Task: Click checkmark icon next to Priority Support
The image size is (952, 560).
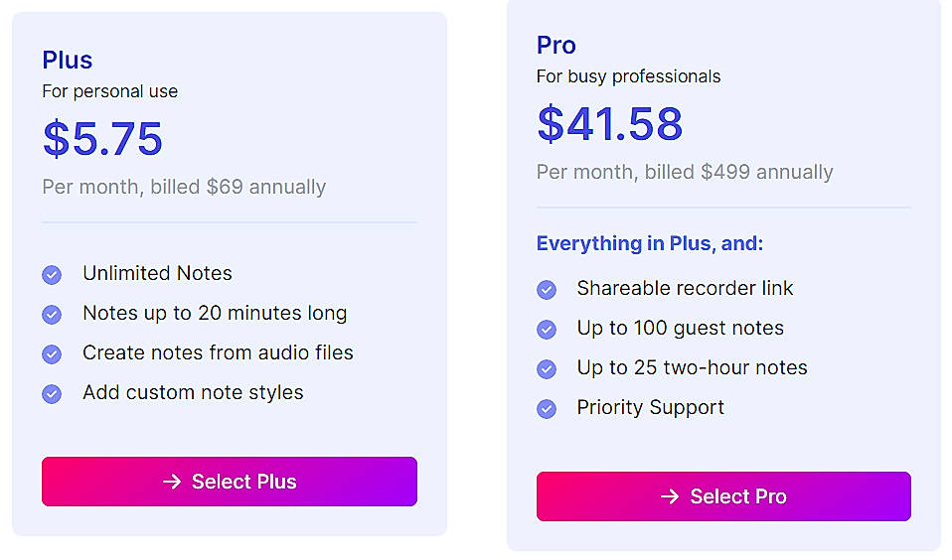Action: pos(547,408)
